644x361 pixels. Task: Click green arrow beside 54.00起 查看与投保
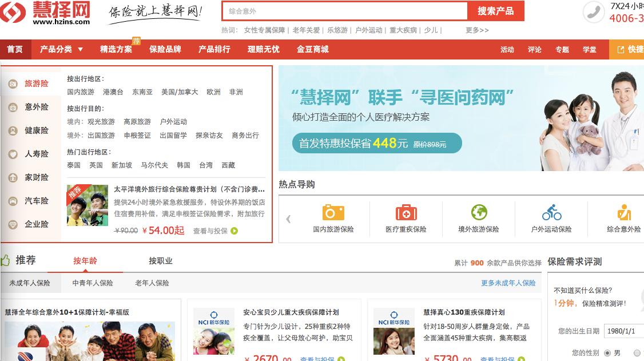coord(234,231)
